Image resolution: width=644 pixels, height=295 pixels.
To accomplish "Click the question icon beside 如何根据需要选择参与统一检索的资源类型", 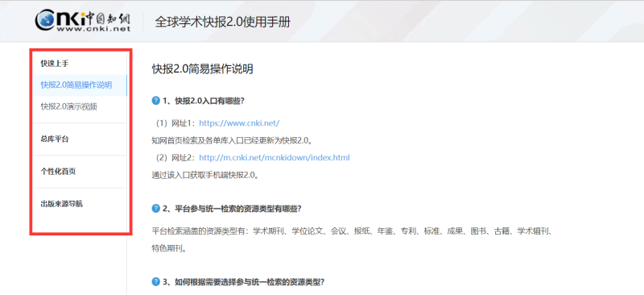I will 155,282.
